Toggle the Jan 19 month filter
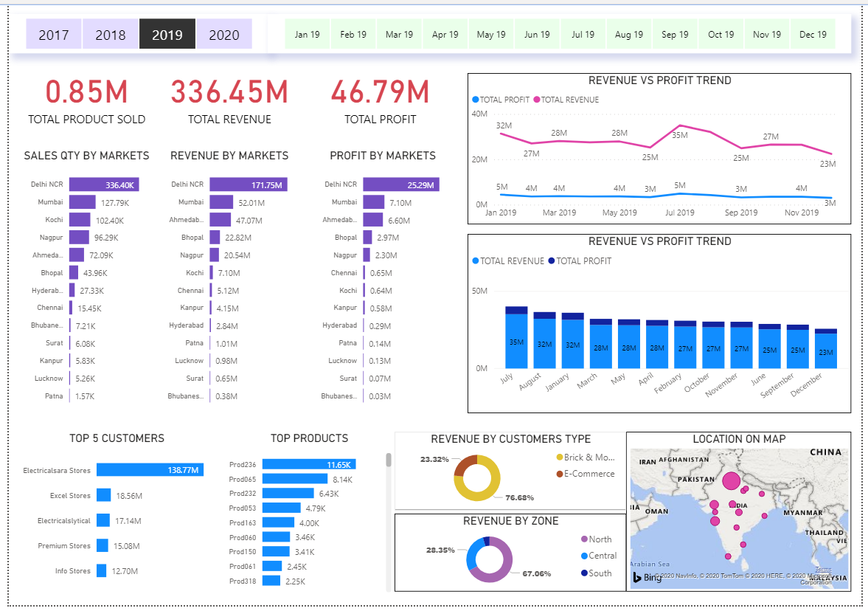The image size is (868, 611). click(x=307, y=33)
